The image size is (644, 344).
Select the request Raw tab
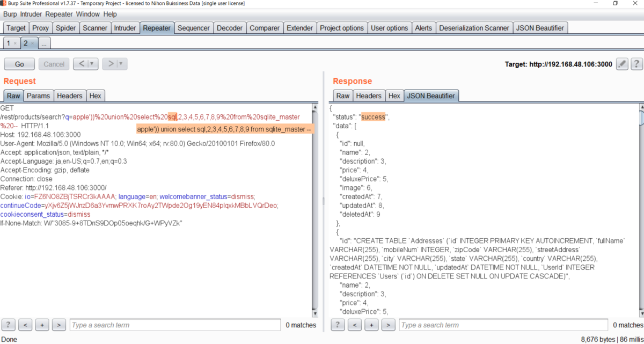tap(13, 96)
